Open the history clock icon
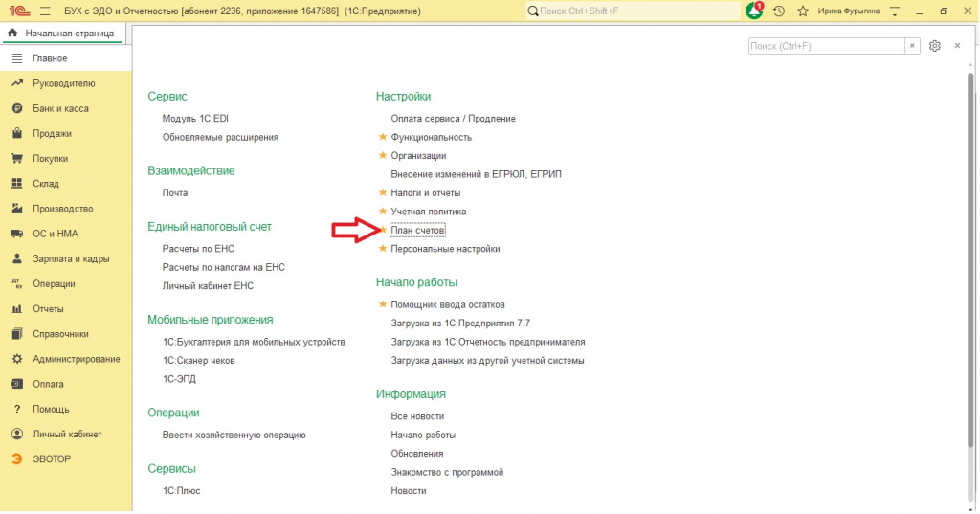Image resolution: width=980 pixels, height=514 pixels. pos(779,11)
